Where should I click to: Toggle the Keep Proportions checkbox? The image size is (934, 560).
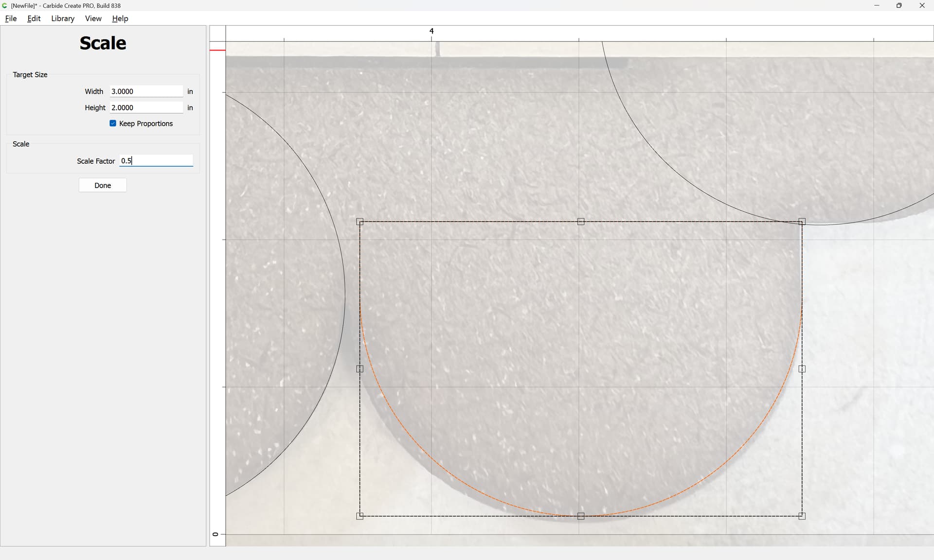(113, 123)
